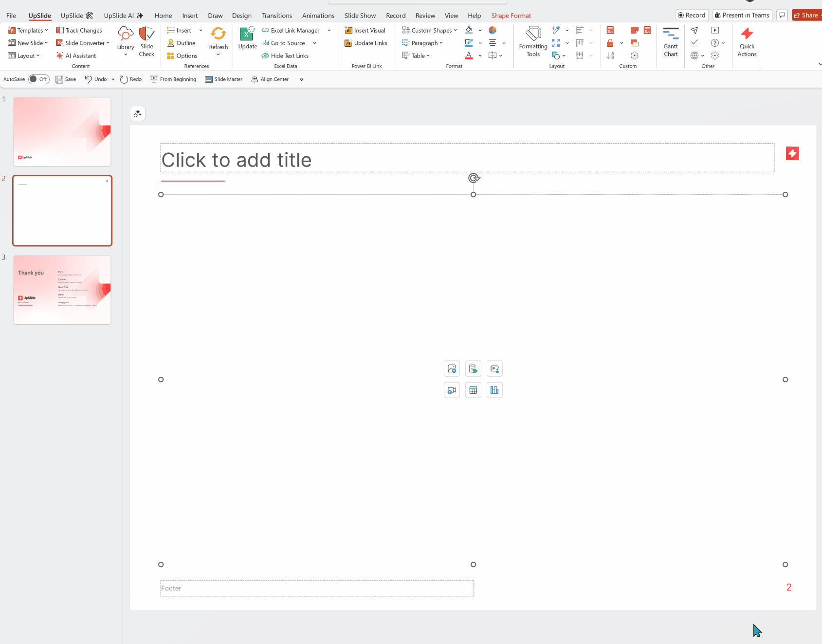Click the paper plane send icon

(694, 30)
